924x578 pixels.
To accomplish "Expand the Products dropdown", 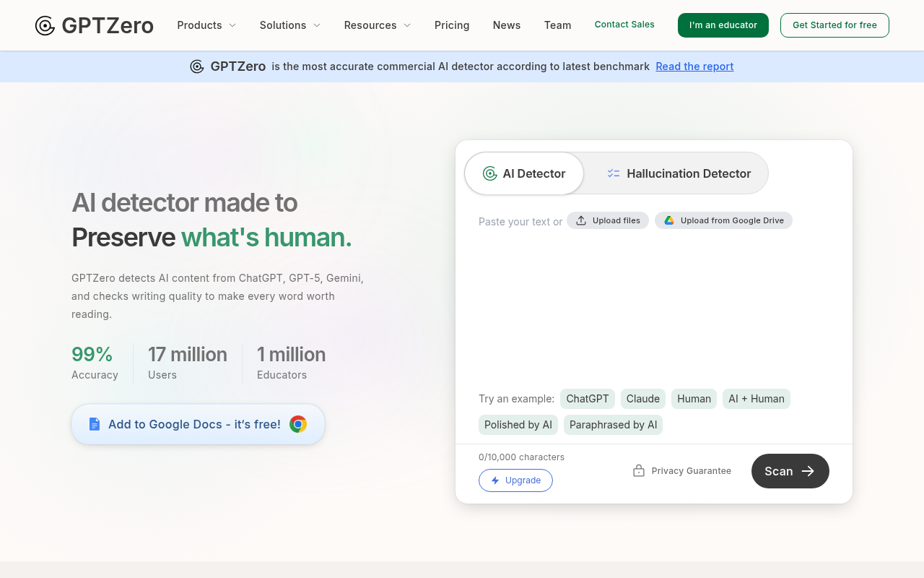I will pyautogui.click(x=206, y=25).
